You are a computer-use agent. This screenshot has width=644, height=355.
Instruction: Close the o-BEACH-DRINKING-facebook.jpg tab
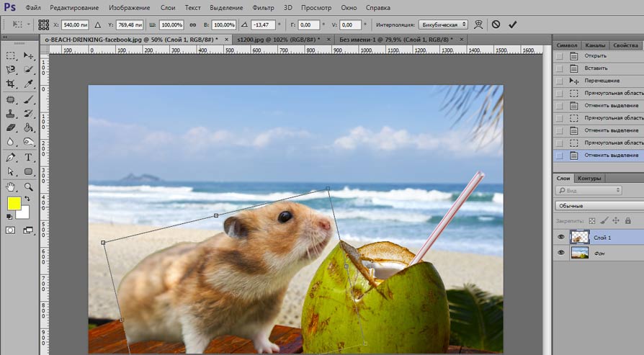coord(227,40)
